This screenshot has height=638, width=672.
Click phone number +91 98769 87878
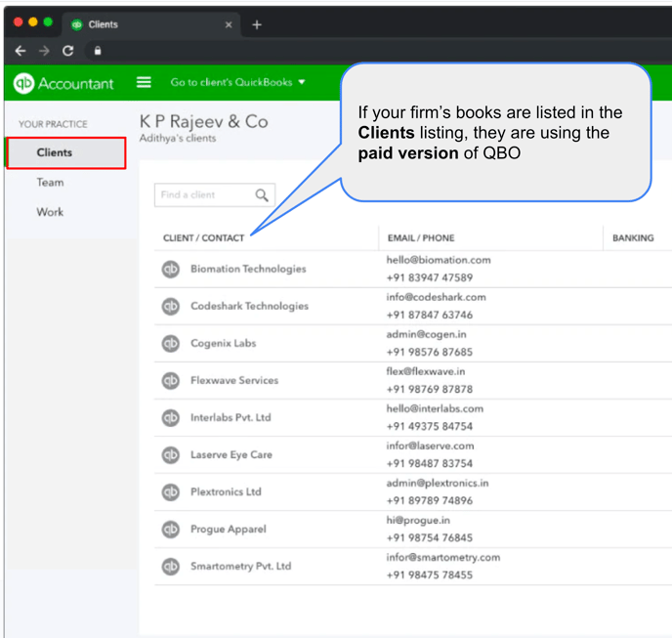click(430, 389)
